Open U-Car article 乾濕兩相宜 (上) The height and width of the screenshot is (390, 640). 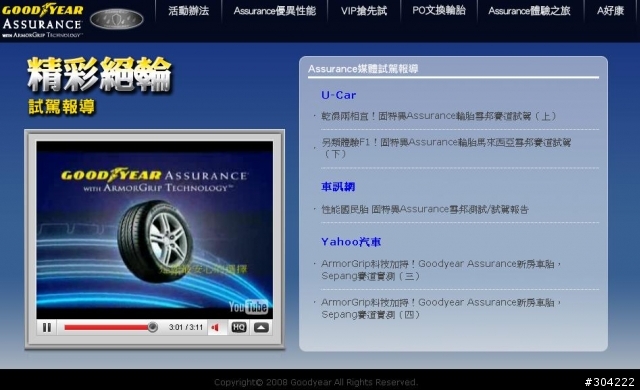coord(439,116)
